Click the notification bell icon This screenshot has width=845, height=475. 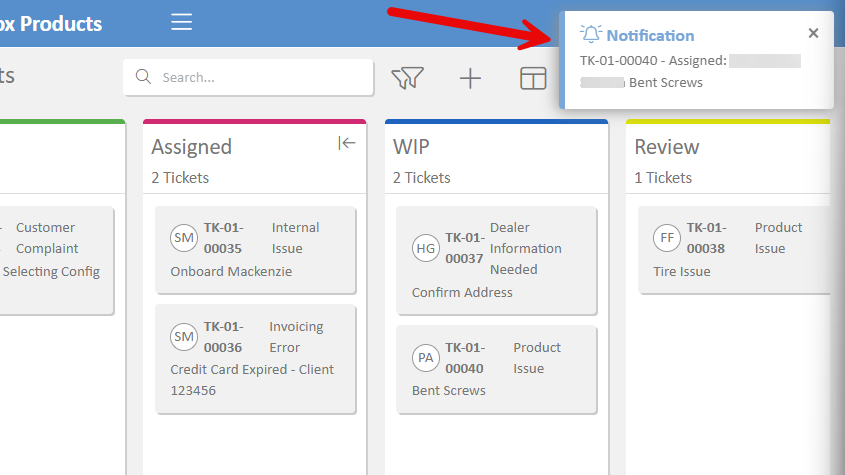(591, 34)
